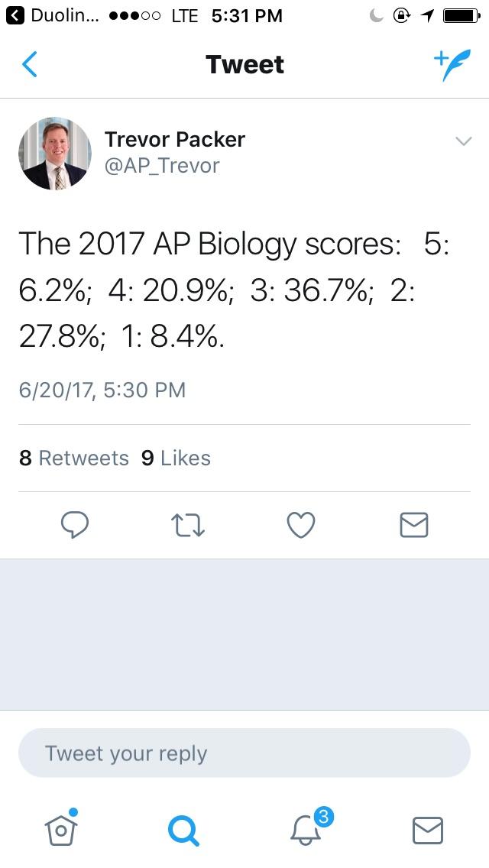Screen dimensions: 489x868
Task: Open the Notifications bell icon
Action: (306, 833)
